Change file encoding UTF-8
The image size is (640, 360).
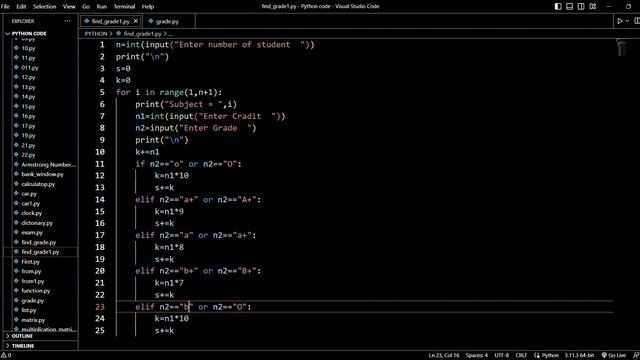[x=502, y=356]
